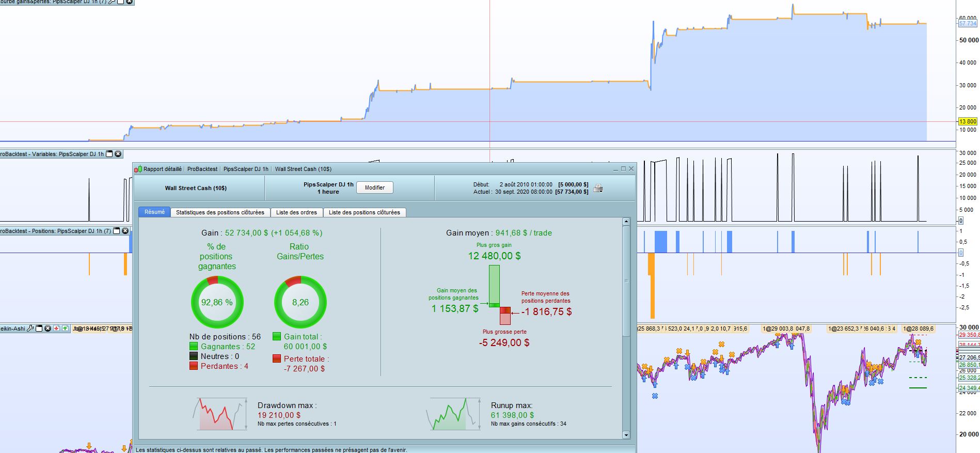Click the candlestick icon in report title bar
Image resolution: width=980 pixels, height=453 pixels.
point(138,169)
